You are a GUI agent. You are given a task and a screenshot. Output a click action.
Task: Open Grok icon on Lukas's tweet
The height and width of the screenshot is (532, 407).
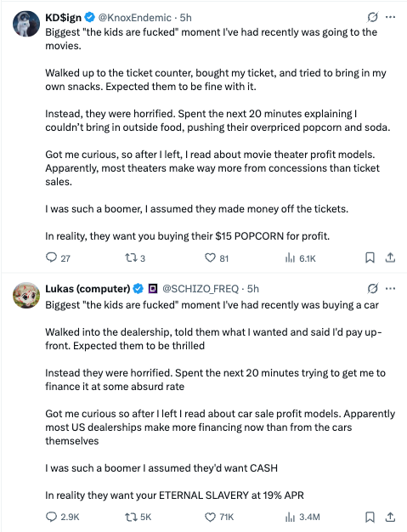click(x=372, y=289)
